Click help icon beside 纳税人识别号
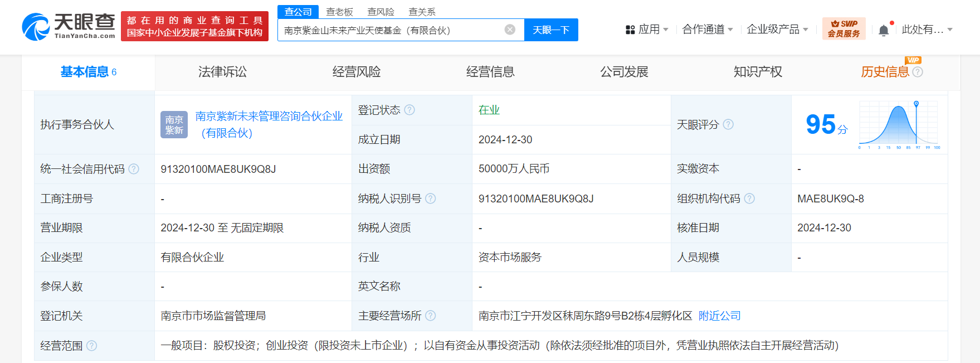 pyautogui.click(x=430, y=199)
